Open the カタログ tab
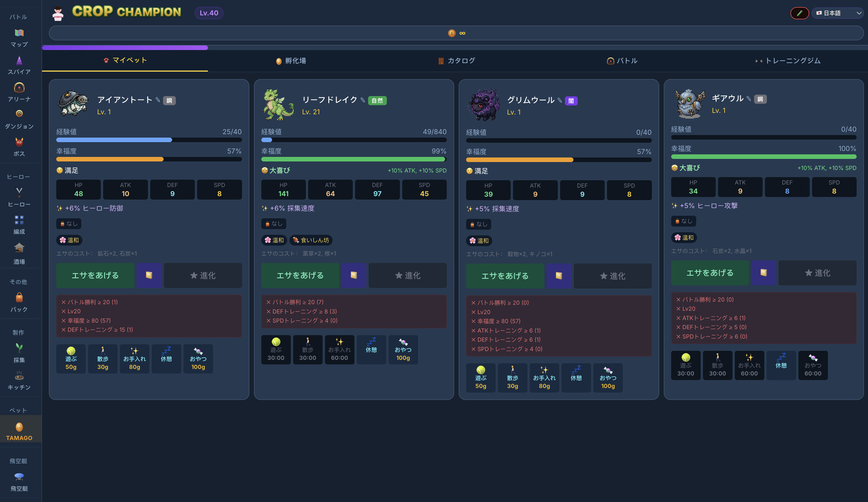The height and width of the screenshot is (502, 868). point(457,60)
